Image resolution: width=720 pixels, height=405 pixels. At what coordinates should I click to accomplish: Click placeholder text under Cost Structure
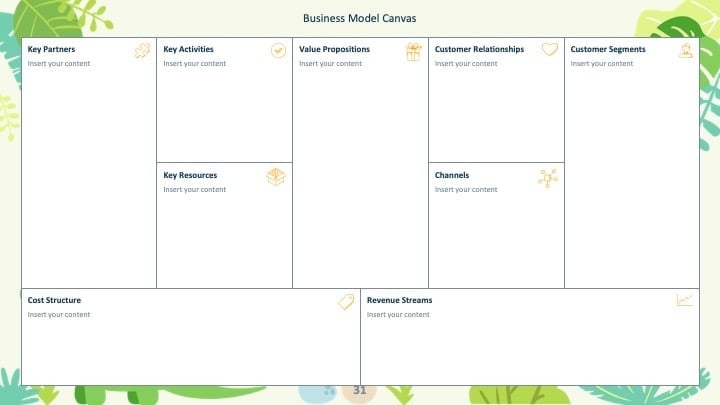(59, 315)
